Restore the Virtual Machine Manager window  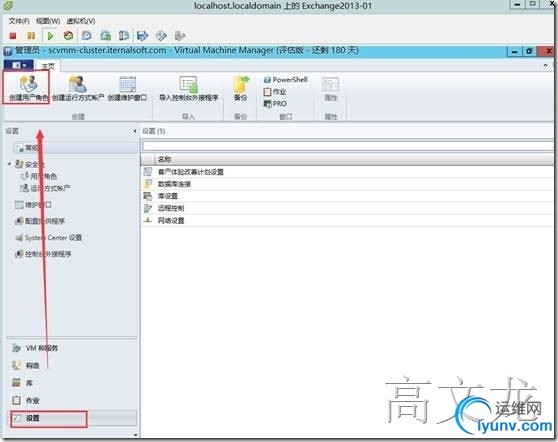529,52
